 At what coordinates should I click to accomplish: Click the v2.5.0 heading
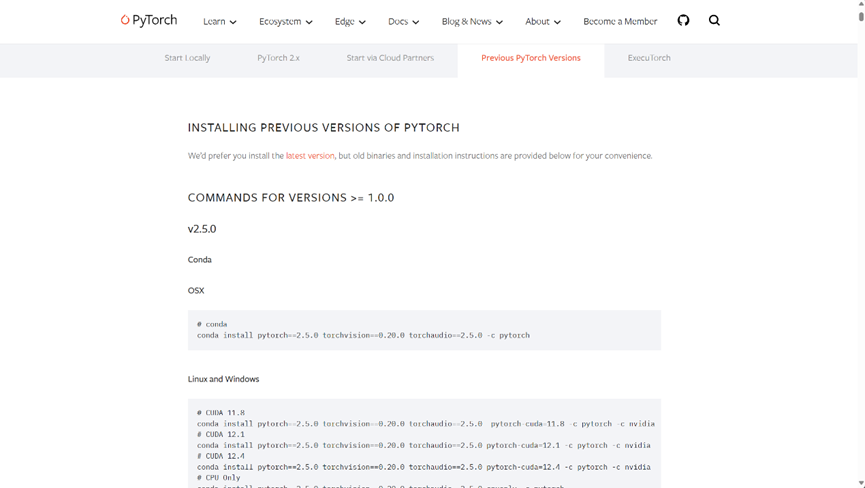[202, 229]
